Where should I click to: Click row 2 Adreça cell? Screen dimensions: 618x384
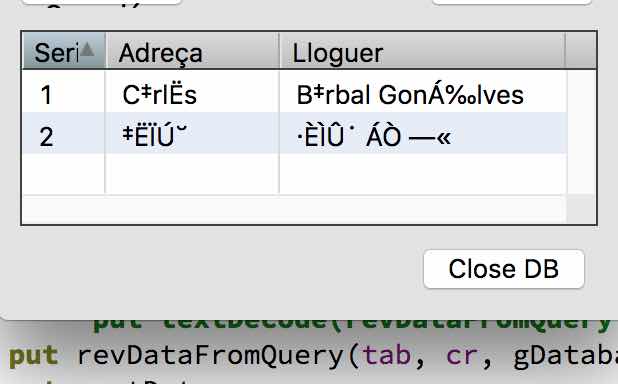(192, 133)
